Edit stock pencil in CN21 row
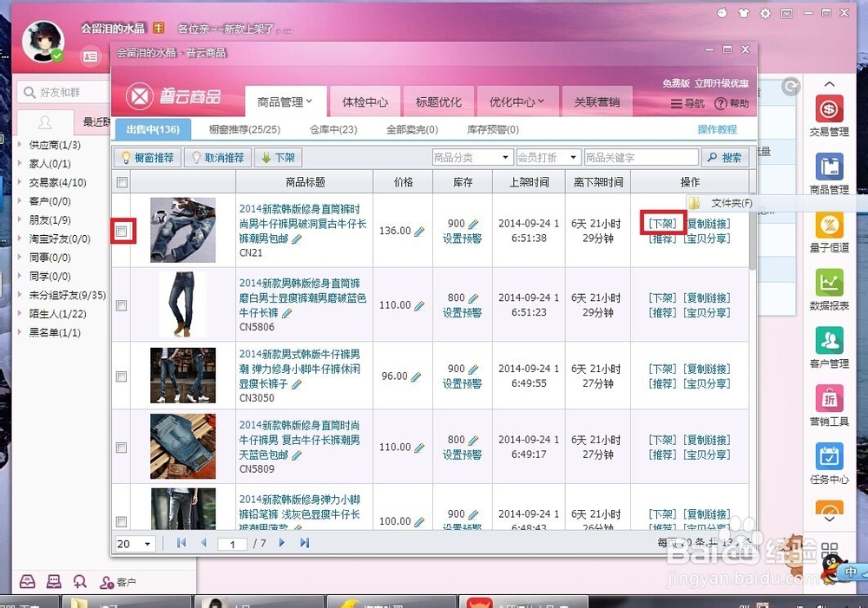The height and width of the screenshot is (608, 868). 473,224
